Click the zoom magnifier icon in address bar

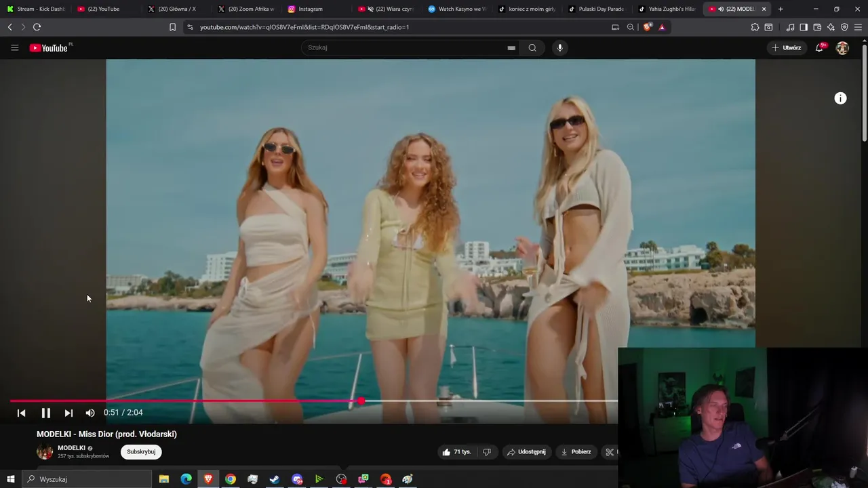click(x=631, y=27)
